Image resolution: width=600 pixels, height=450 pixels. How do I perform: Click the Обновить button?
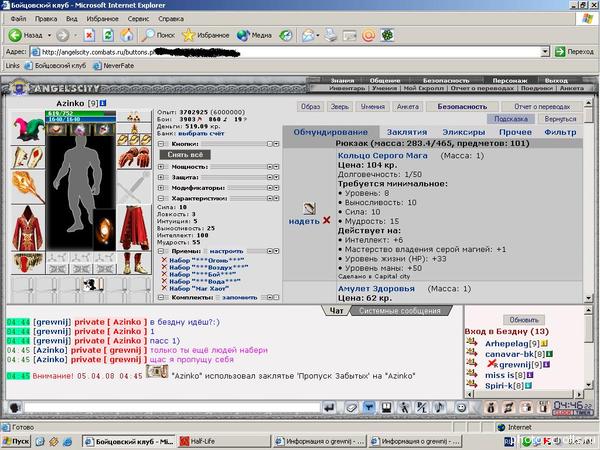tap(523, 320)
